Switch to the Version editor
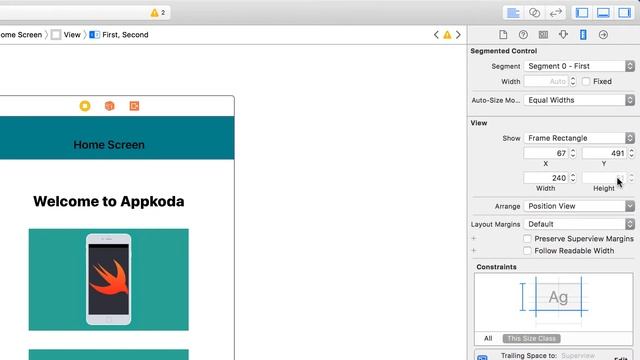 coord(556,13)
